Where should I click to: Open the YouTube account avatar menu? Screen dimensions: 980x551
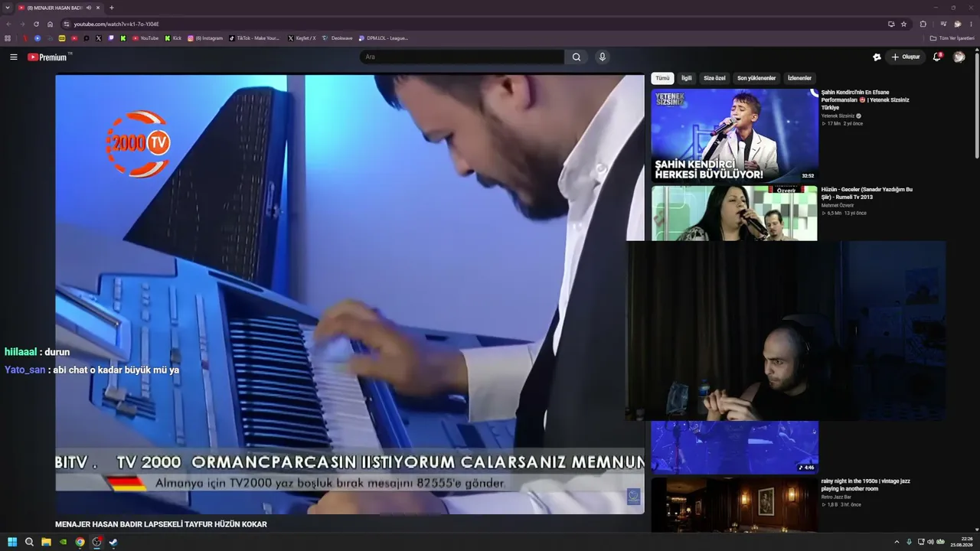(959, 57)
